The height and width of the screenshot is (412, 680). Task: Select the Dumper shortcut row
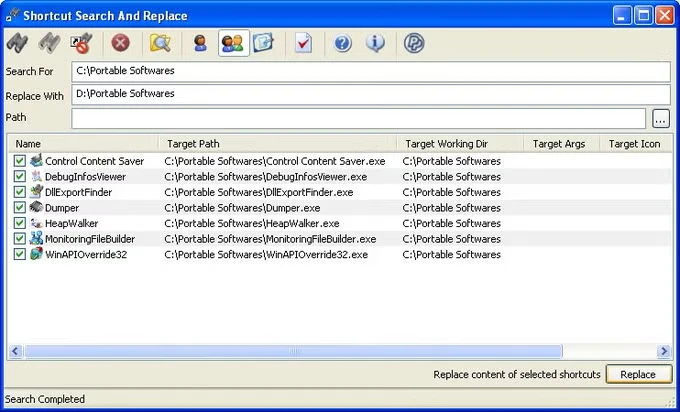click(x=62, y=208)
